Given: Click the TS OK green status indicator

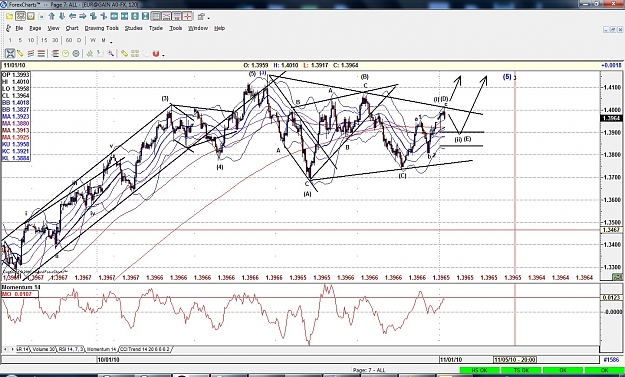Looking at the screenshot, I should tap(521, 371).
